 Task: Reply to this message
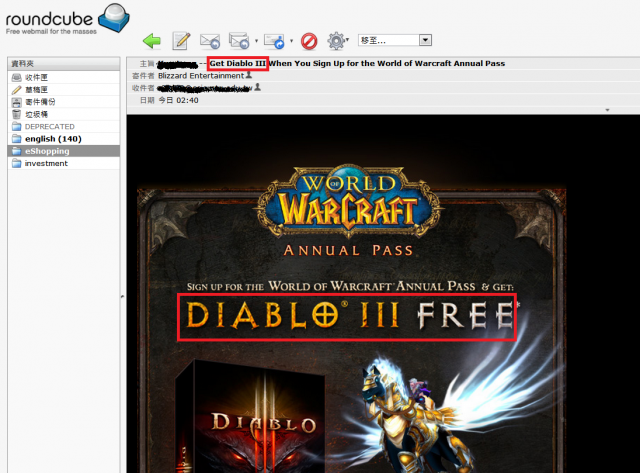[x=210, y=41]
